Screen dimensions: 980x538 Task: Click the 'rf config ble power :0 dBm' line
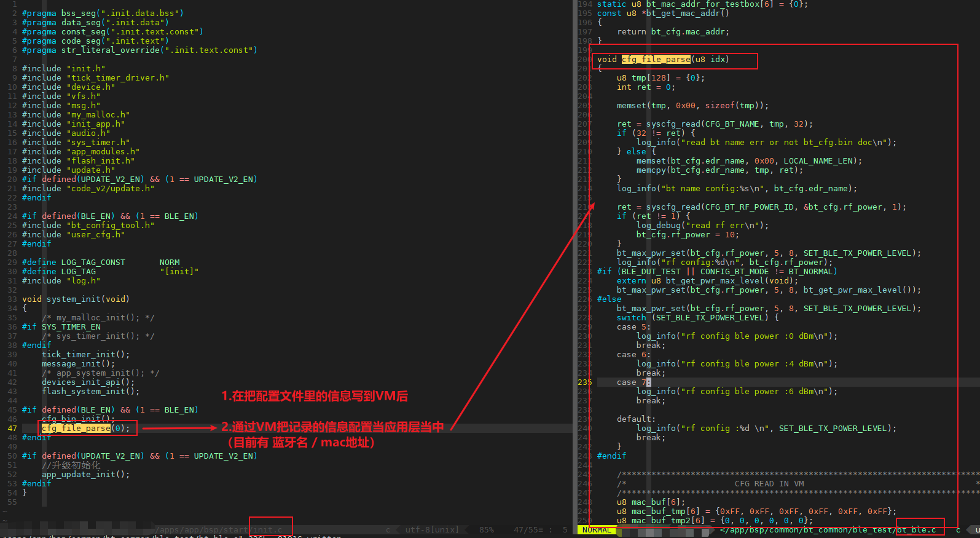pos(737,336)
